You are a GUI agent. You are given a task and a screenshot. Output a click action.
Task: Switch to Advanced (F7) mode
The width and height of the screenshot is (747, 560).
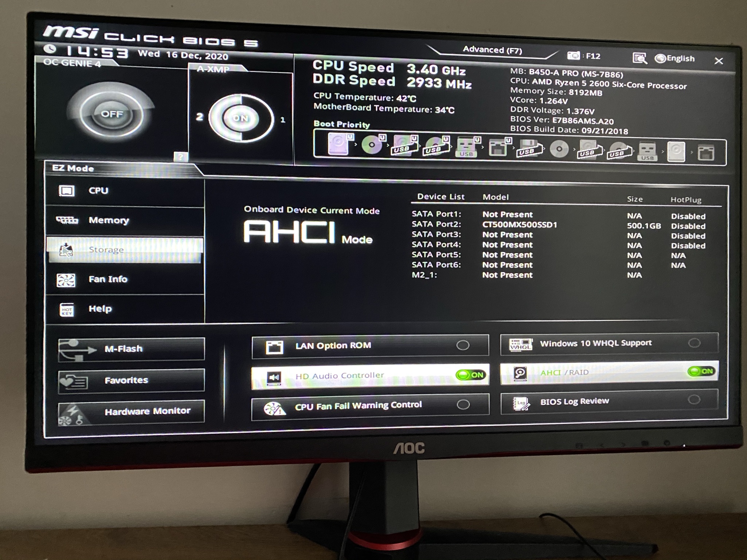click(x=492, y=50)
